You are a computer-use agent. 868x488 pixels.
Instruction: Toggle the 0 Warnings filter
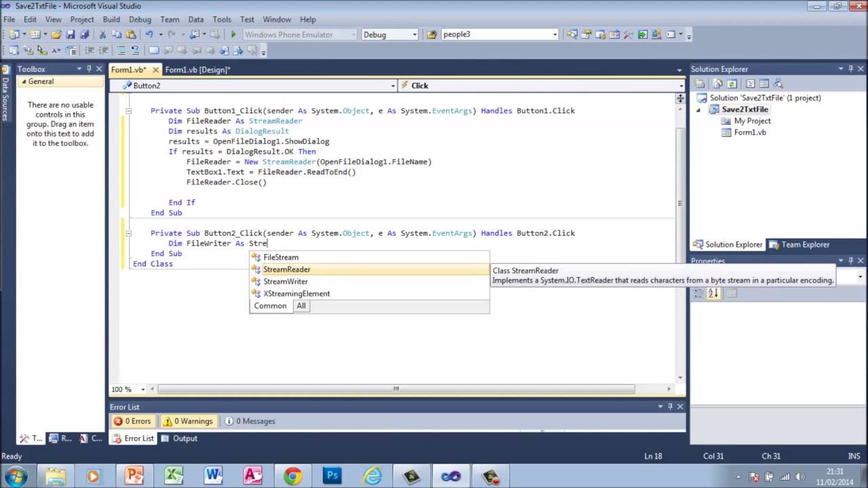click(x=188, y=421)
